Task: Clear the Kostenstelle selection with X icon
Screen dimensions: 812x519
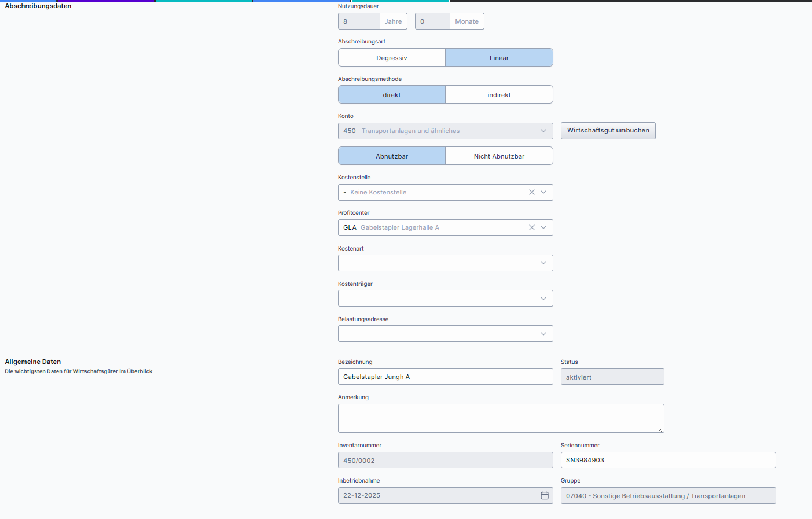Action: tap(531, 192)
